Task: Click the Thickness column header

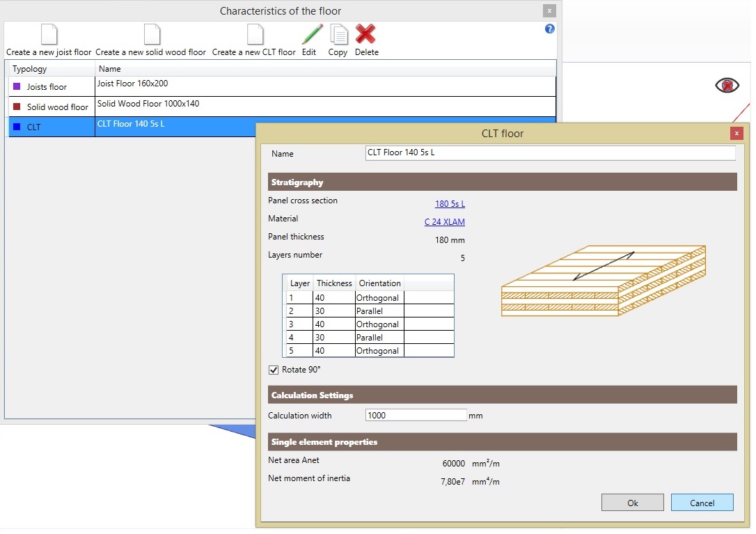Action: tap(334, 283)
